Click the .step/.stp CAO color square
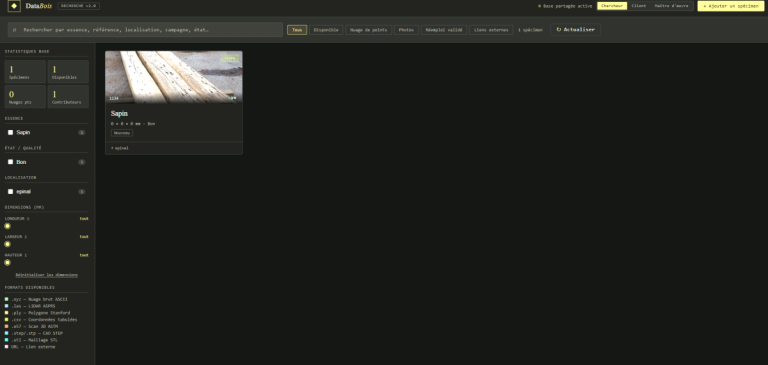 pos(7,333)
